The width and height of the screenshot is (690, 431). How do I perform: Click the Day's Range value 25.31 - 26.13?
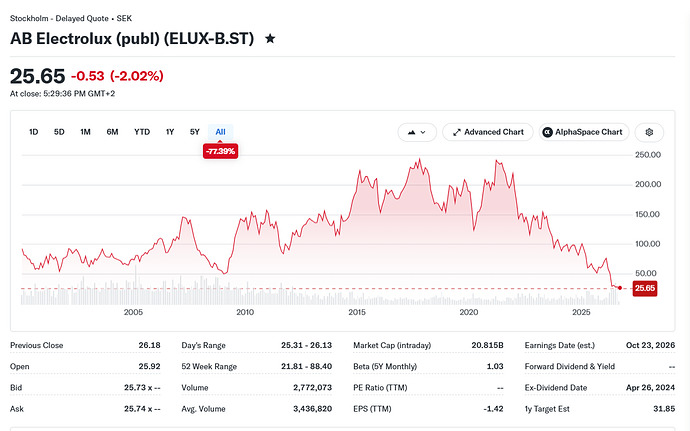pyautogui.click(x=306, y=346)
